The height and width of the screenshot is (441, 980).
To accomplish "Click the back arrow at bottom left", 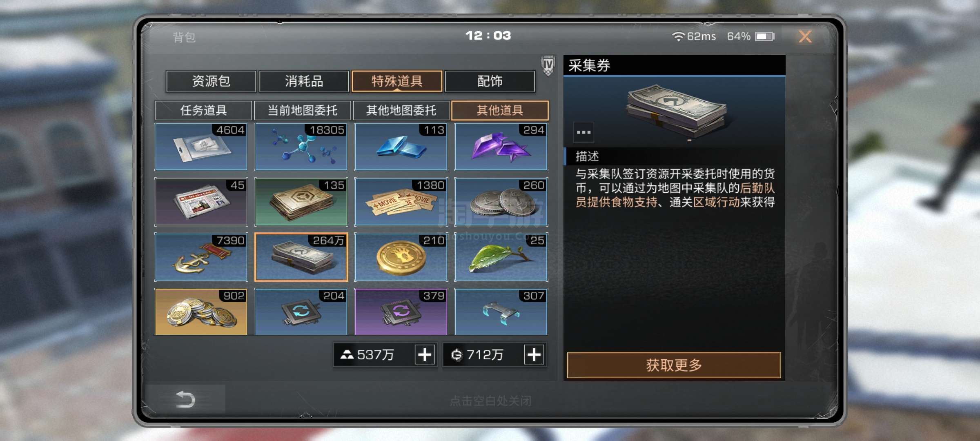I will (185, 399).
